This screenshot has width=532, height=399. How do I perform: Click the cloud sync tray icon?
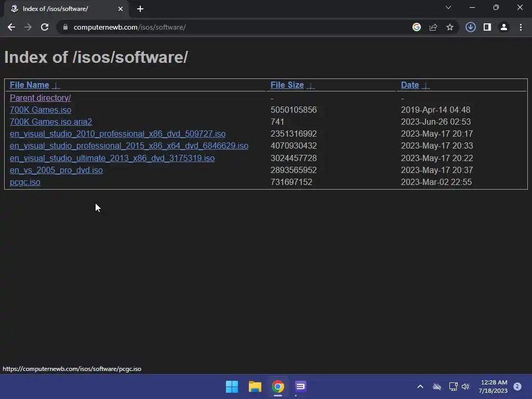[437, 387]
